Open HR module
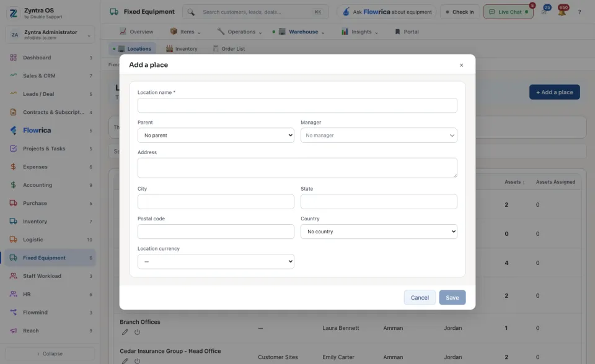This screenshot has height=364, width=595. coord(50,294)
